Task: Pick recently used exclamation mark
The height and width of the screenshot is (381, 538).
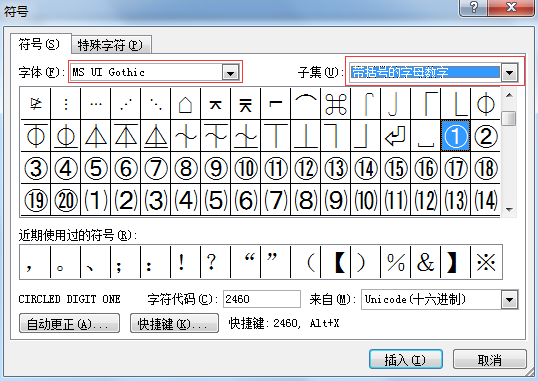Action: click(186, 262)
